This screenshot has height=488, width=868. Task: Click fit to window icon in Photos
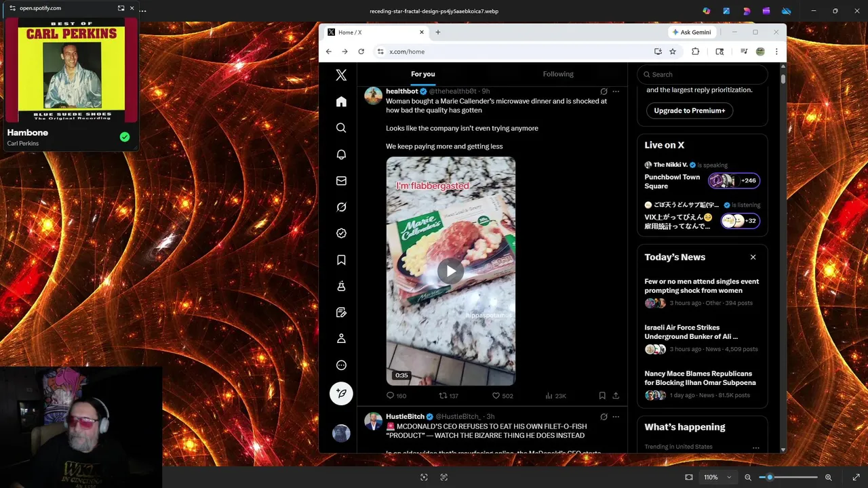689,477
